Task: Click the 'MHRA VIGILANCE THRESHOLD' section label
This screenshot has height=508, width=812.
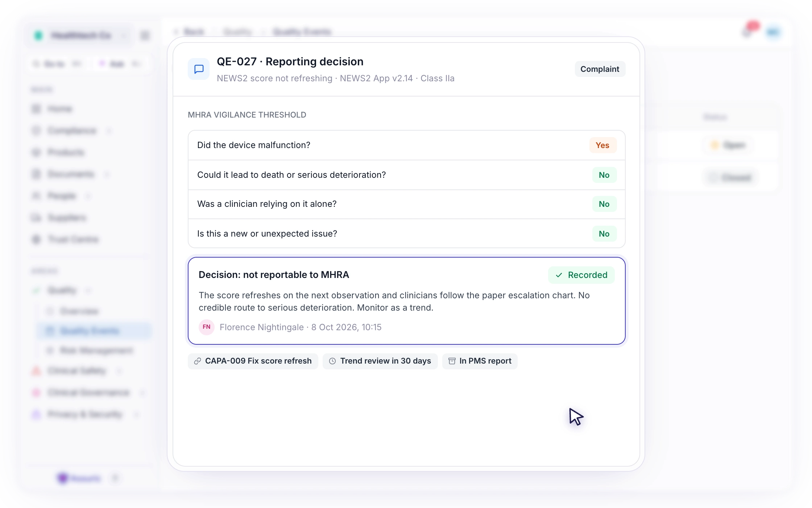Action: 247,115
